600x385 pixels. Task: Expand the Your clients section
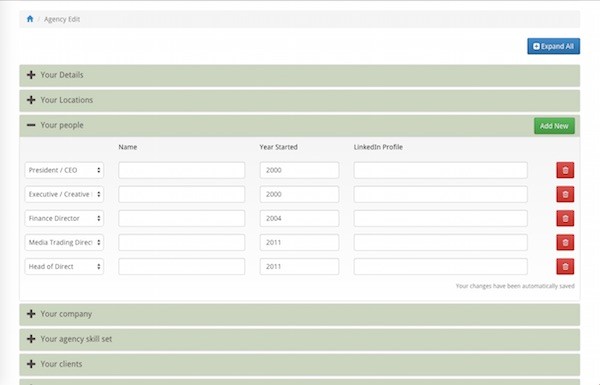click(300, 364)
